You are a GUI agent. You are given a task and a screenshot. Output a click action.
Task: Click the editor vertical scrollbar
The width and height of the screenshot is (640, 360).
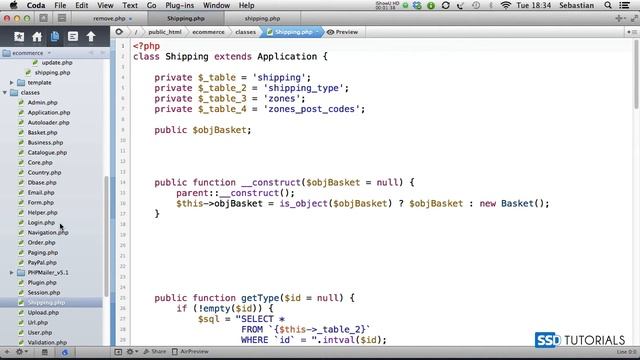point(636,73)
